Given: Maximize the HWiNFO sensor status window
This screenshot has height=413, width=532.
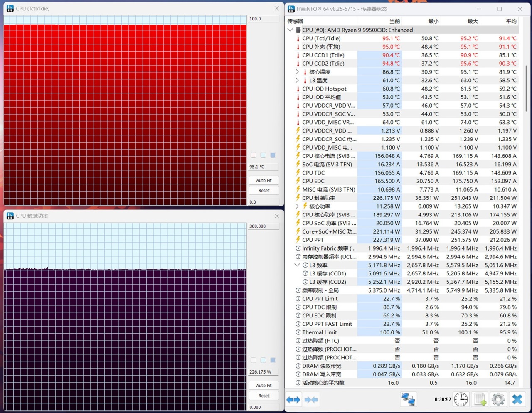Looking at the screenshot, I should [500, 9].
